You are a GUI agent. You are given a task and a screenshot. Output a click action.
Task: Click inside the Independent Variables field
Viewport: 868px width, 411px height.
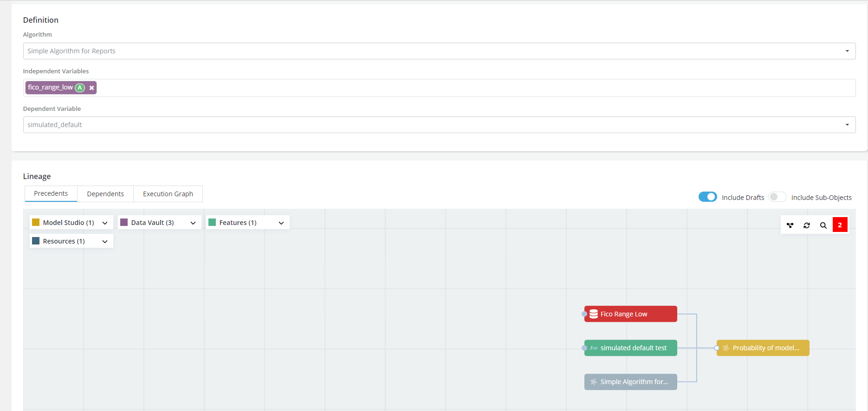click(x=464, y=88)
